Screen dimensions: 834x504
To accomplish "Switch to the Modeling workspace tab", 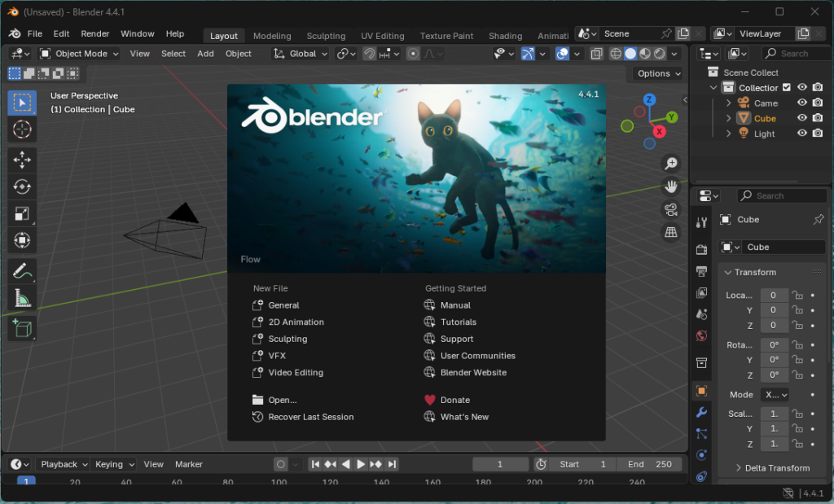I will pyautogui.click(x=272, y=36).
